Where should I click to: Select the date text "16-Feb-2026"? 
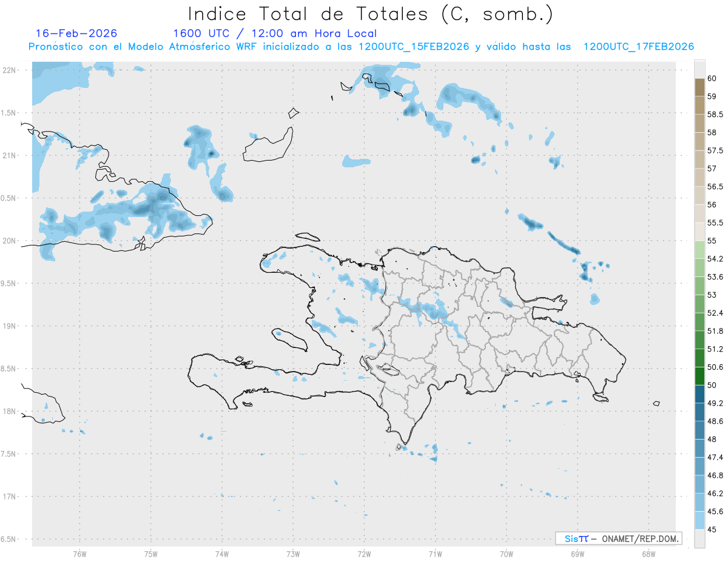tap(76, 33)
